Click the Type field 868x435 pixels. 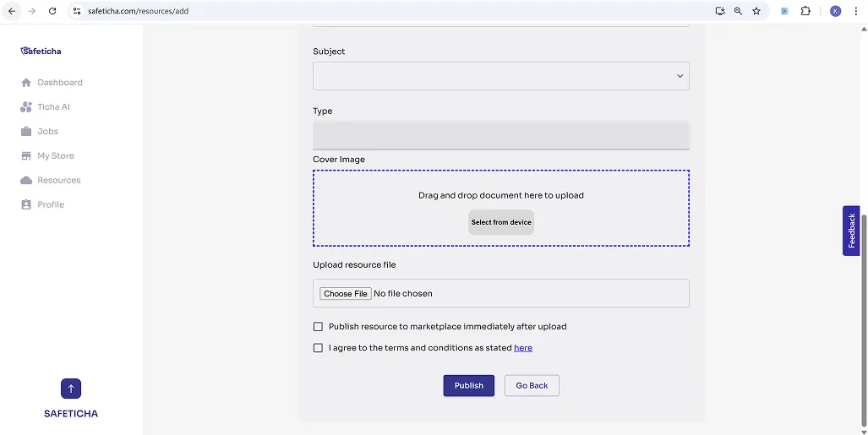click(x=501, y=135)
